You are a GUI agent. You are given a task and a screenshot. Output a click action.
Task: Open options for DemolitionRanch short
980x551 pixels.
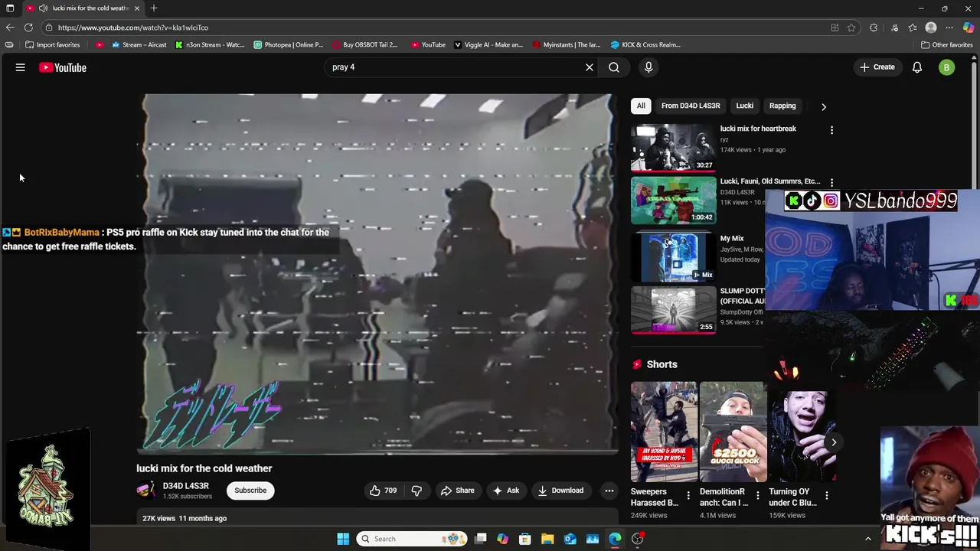pyautogui.click(x=757, y=496)
